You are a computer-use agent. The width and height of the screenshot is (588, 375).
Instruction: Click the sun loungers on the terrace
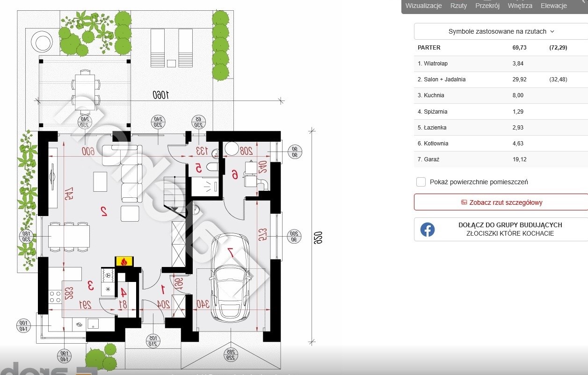pyautogui.click(x=171, y=47)
